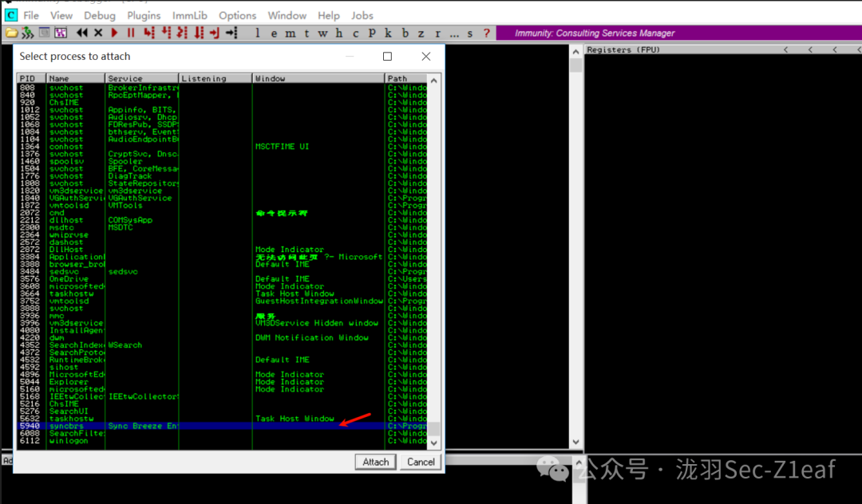862x504 pixels.
Task: Sort process list by PID column
Action: 31,78
